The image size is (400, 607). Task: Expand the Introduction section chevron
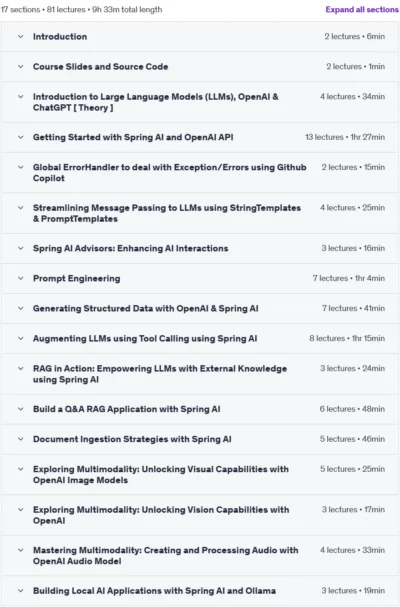click(x=21, y=36)
